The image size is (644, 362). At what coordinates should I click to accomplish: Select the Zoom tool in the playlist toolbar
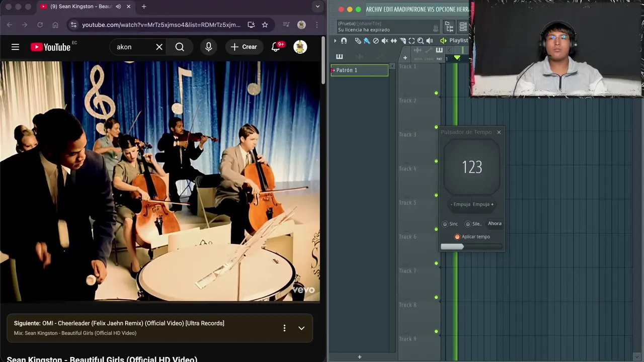tap(421, 41)
